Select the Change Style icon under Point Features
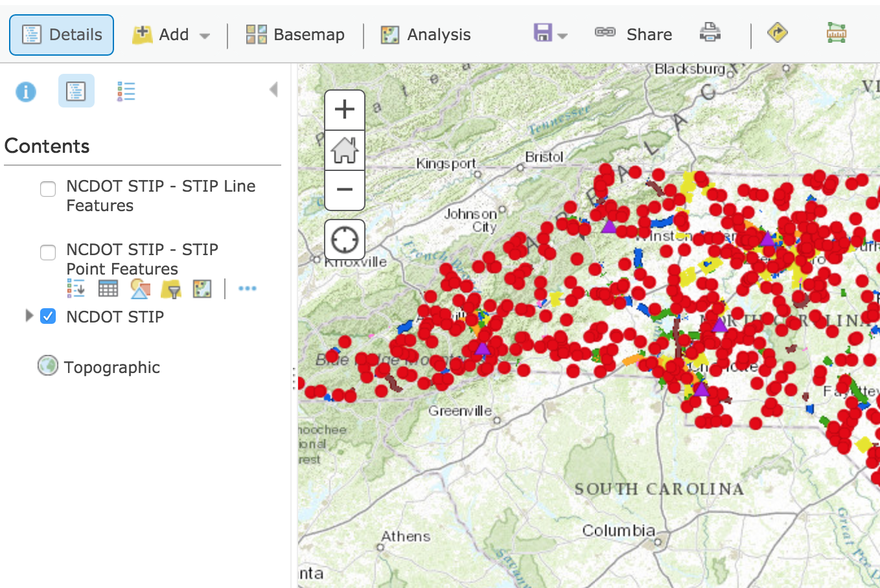The width and height of the screenshot is (880, 588). (139, 288)
